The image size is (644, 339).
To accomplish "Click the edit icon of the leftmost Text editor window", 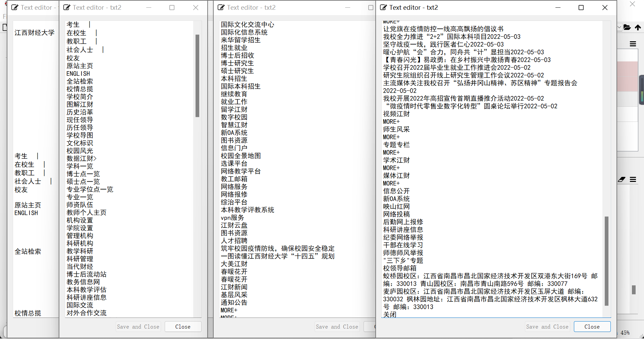I will point(15,7).
